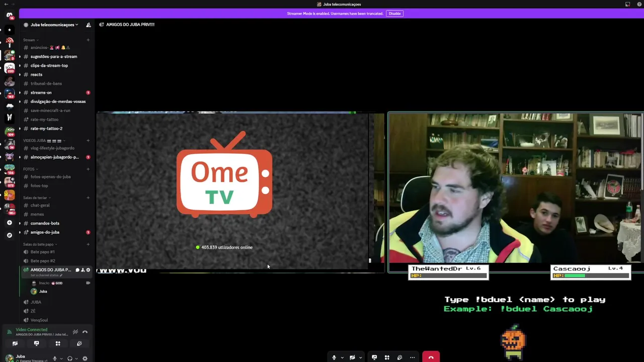The image size is (644, 362).
Task: Open more options ellipsis in call bar
Action: click(413, 357)
